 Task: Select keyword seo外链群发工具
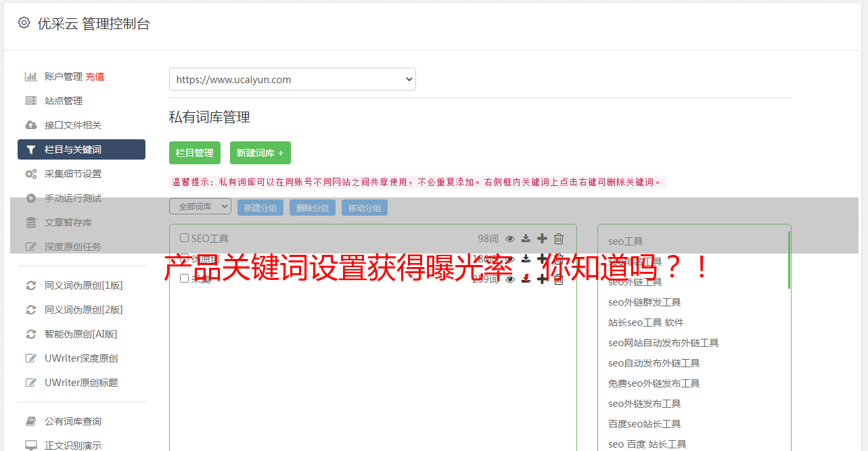point(645,302)
